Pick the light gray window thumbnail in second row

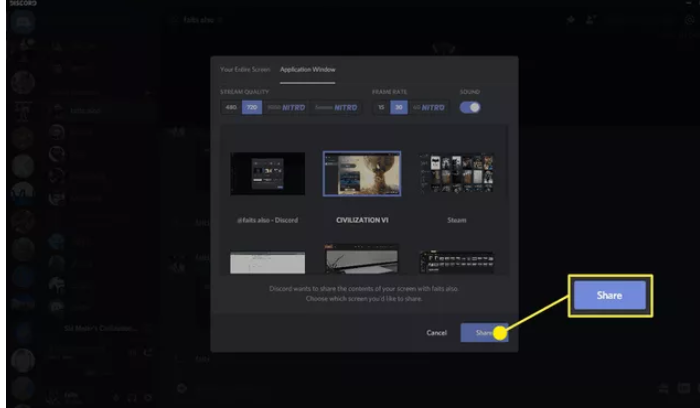tap(267, 262)
